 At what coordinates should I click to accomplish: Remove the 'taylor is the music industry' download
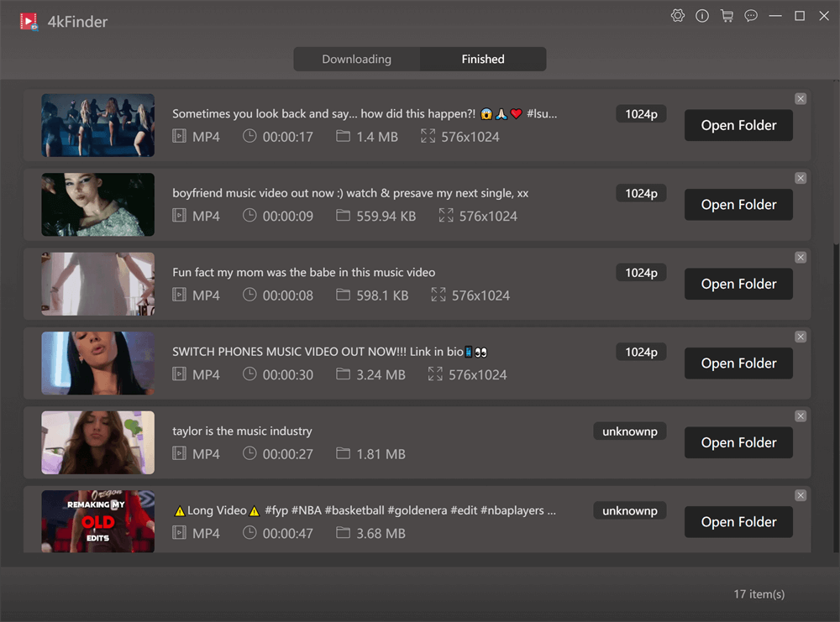click(801, 416)
